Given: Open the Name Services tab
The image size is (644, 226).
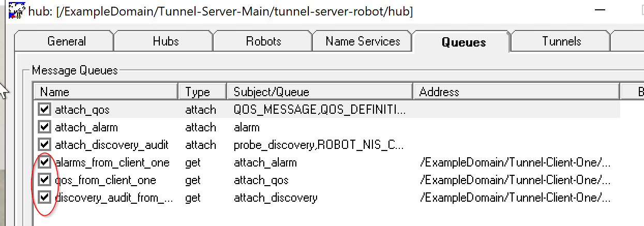Looking at the screenshot, I should tap(363, 41).
